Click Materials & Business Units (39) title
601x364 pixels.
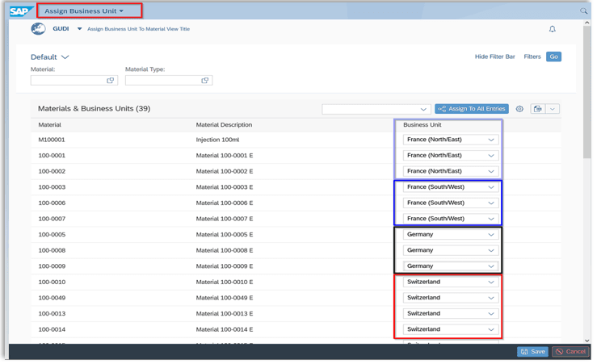(x=95, y=110)
